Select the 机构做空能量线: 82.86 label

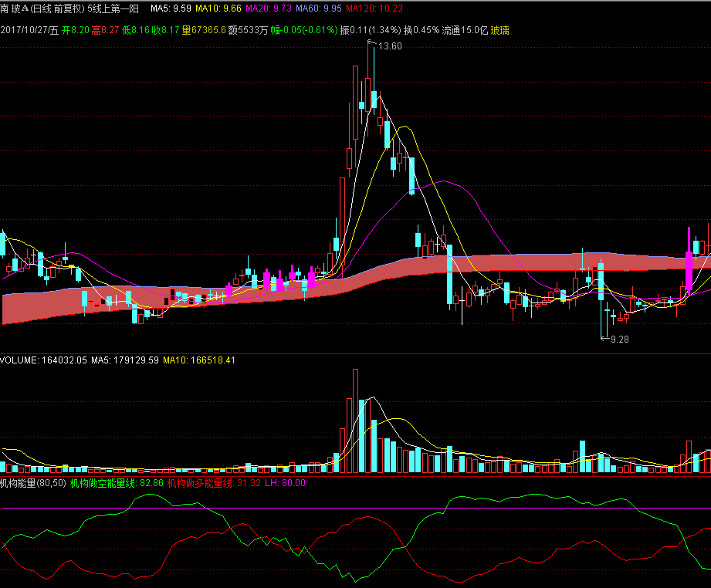click(117, 483)
